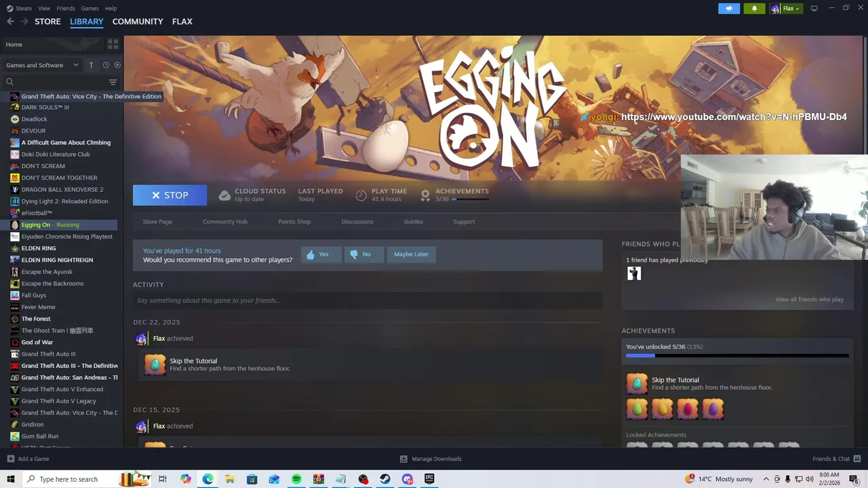Open Friends & Chat
The height and width of the screenshot is (488, 868).
836,459
